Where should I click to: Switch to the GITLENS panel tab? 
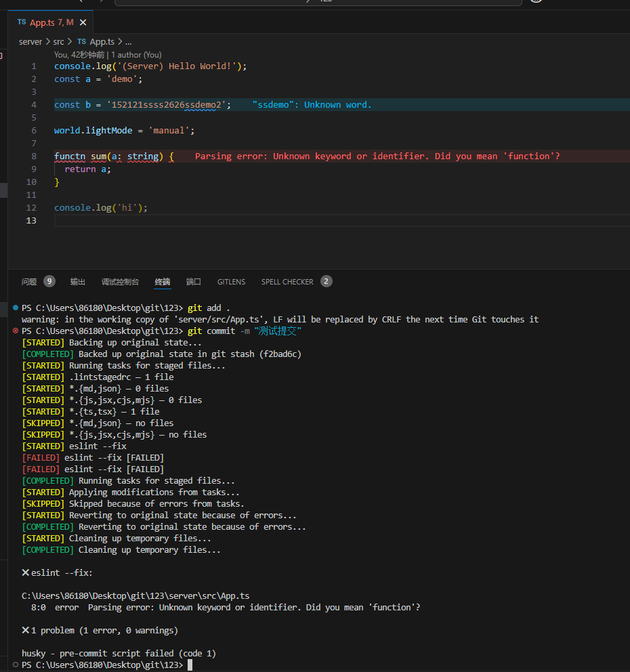click(231, 282)
